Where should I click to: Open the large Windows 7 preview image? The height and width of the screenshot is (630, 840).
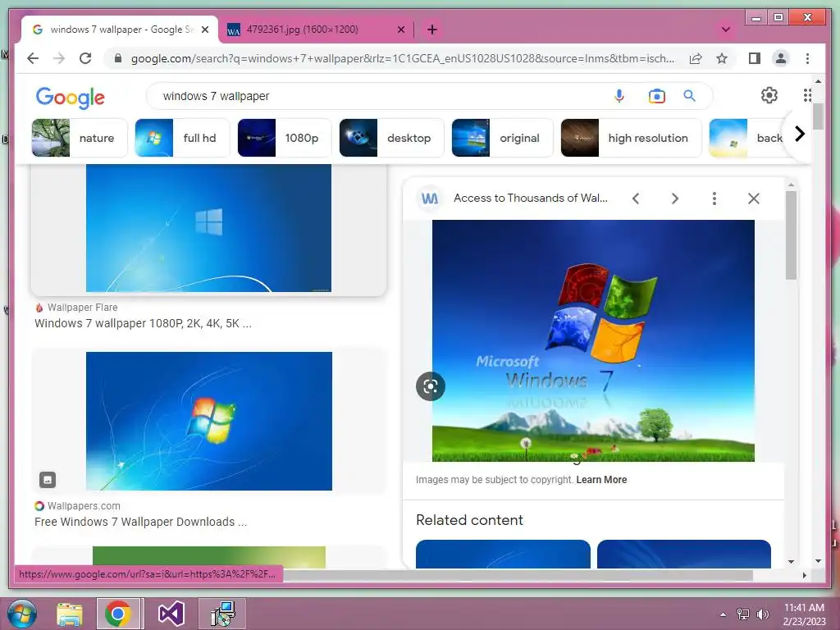pos(593,340)
